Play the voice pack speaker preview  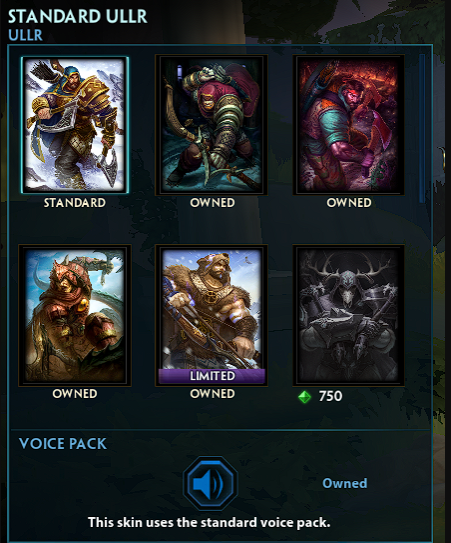(x=210, y=483)
